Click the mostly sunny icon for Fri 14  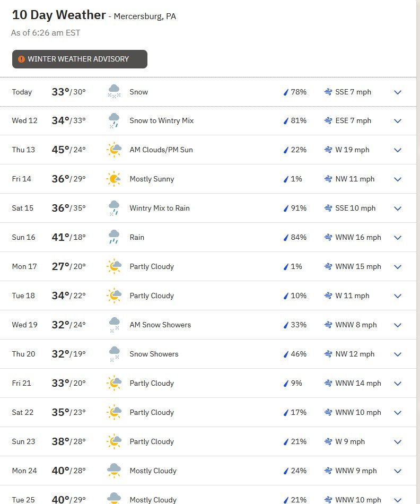[x=114, y=179]
